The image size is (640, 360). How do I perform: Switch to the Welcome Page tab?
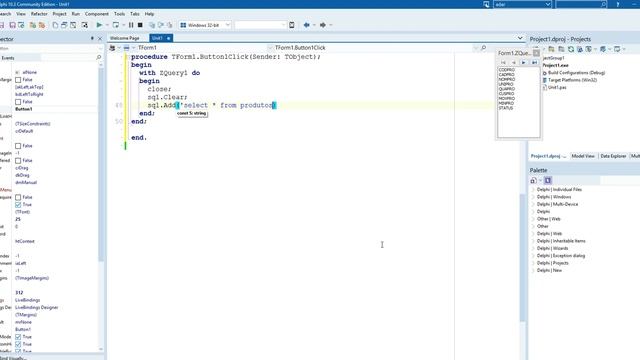click(125, 38)
